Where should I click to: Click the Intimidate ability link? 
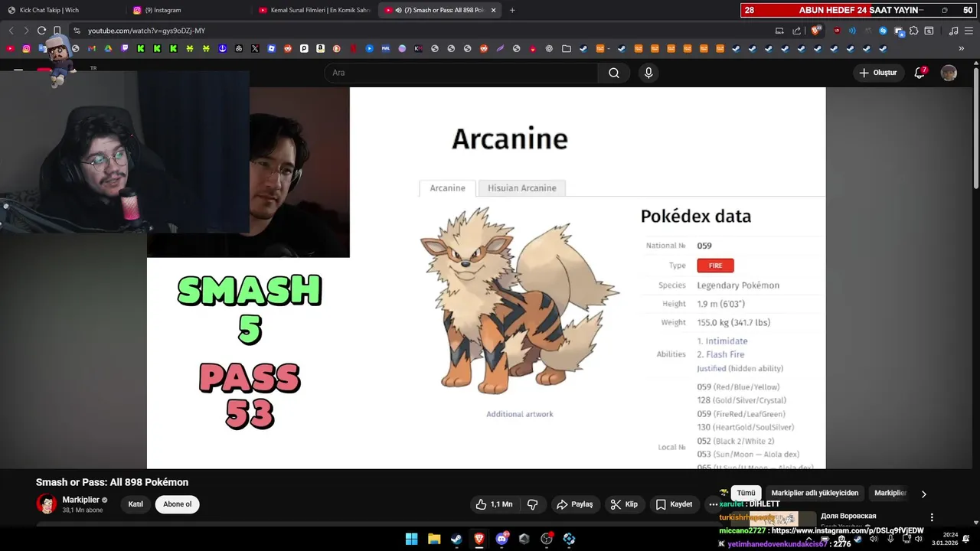[727, 341]
